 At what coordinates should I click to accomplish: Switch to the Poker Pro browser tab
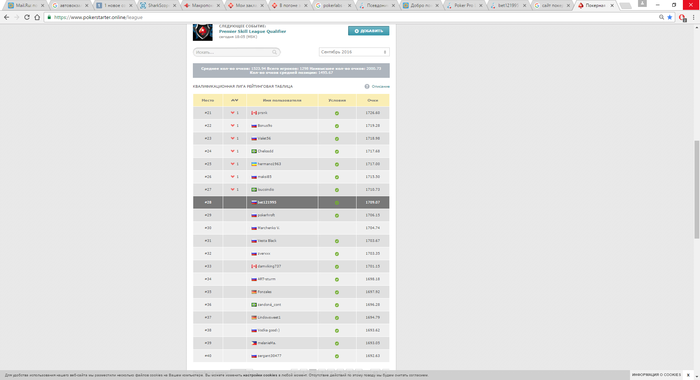point(464,5)
